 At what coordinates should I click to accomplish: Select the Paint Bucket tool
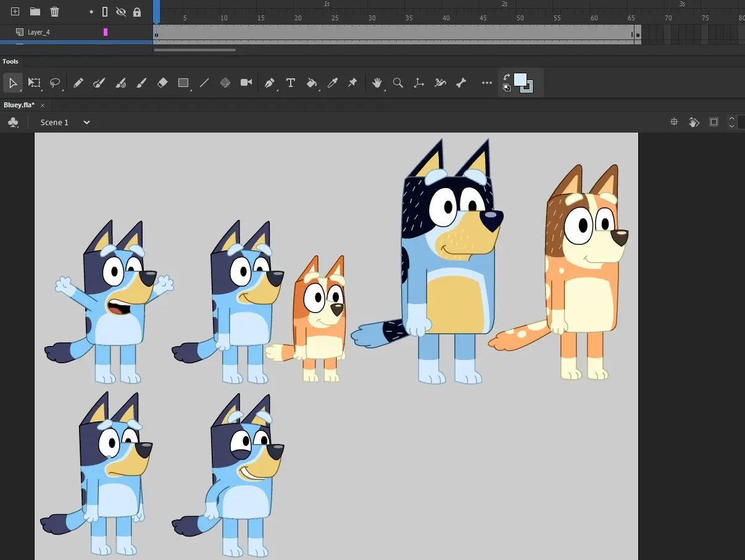312,83
